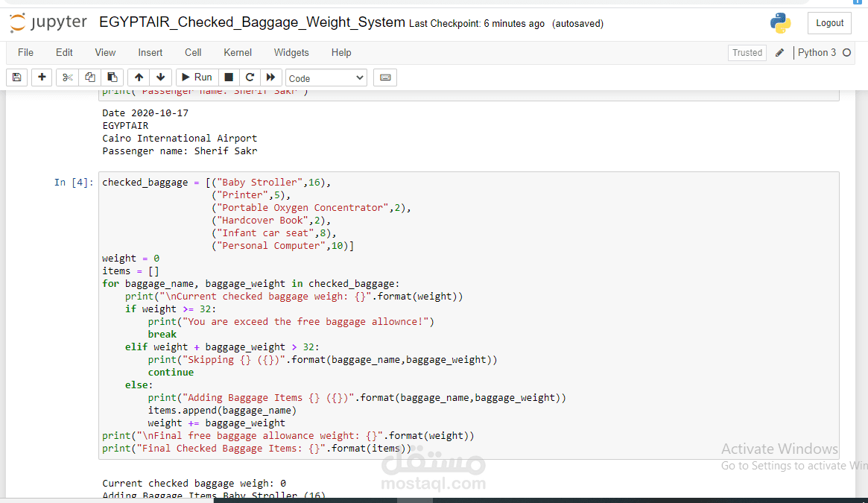Screen dimensions: 868x503
Task: Restart the kernel icon
Action: point(250,77)
